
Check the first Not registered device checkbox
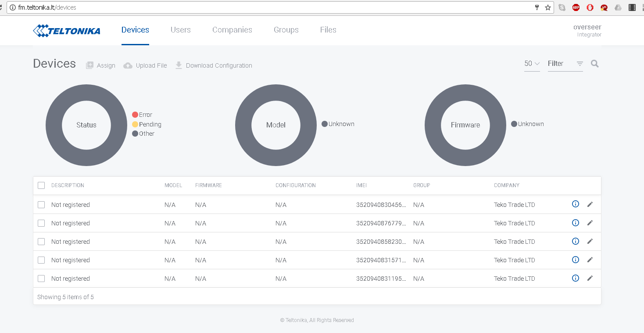[41, 205]
